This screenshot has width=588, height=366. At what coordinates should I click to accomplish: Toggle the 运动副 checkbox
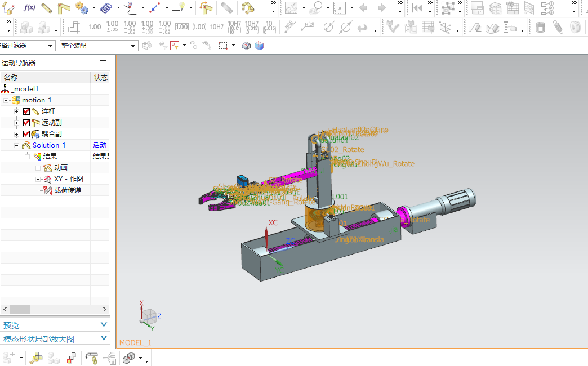[26, 123]
